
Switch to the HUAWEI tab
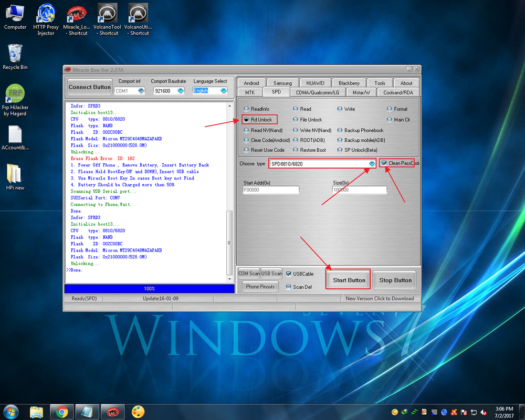click(x=315, y=83)
